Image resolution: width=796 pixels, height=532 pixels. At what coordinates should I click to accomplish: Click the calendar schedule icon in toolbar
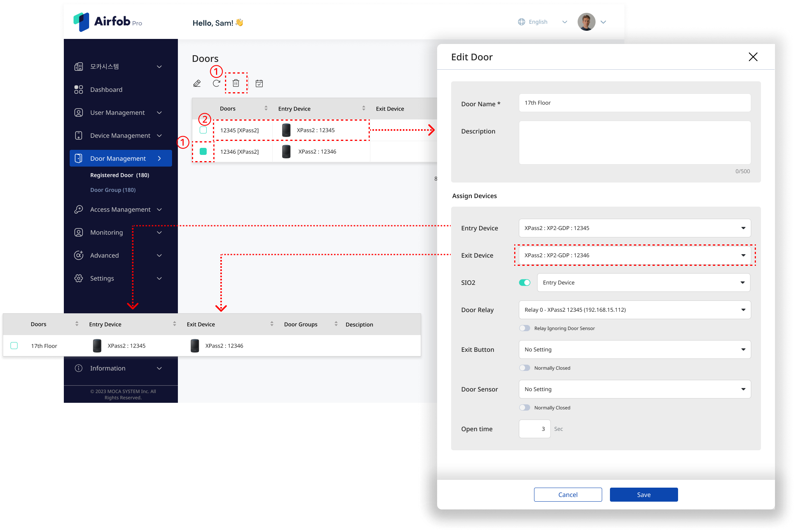(x=259, y=83)
